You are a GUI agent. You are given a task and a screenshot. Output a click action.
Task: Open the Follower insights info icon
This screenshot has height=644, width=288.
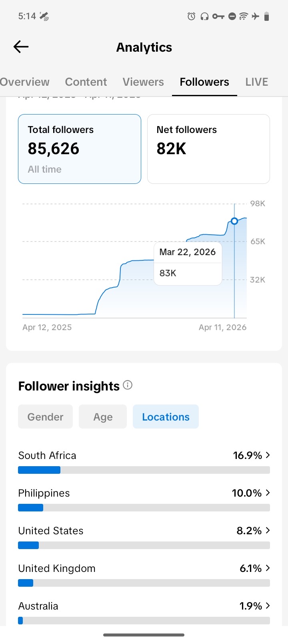[128, 385]
